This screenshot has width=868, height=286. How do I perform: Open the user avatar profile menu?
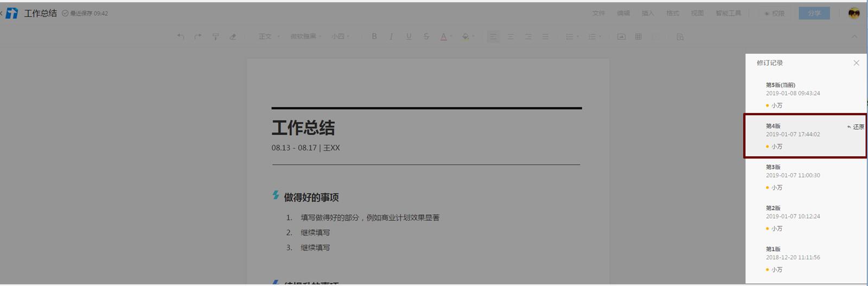854,13
